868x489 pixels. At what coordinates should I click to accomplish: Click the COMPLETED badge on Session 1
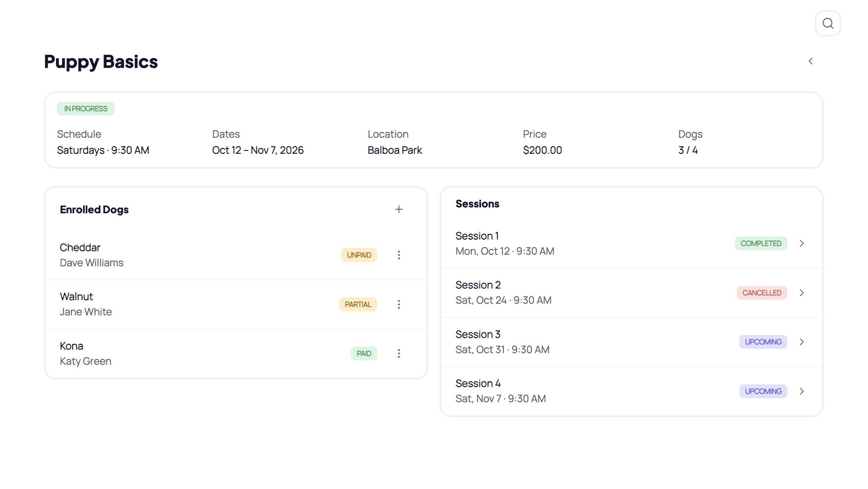tap(761, 243)
